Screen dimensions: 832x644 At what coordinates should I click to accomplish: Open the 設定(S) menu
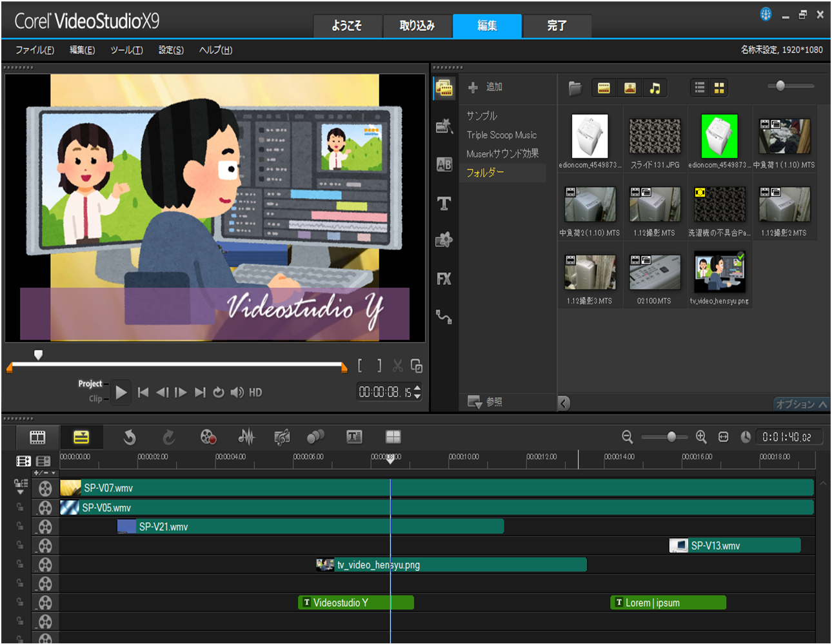coord(171,50)
